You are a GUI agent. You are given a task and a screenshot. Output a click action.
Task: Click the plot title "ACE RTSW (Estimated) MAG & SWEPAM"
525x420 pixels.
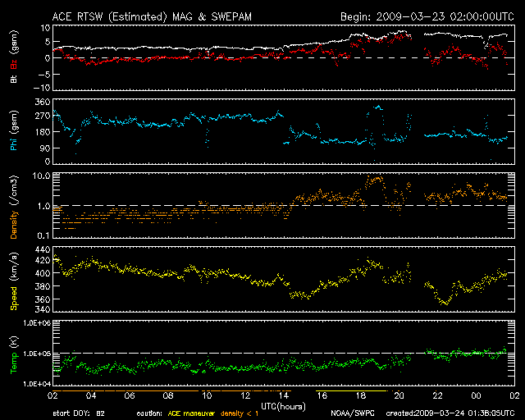coord(152,16)
